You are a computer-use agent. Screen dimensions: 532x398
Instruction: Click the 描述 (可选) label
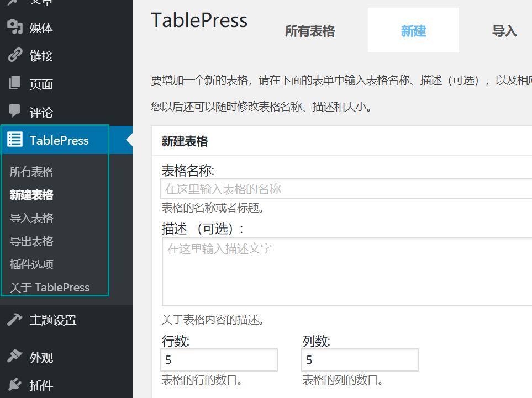click(203, 229)
